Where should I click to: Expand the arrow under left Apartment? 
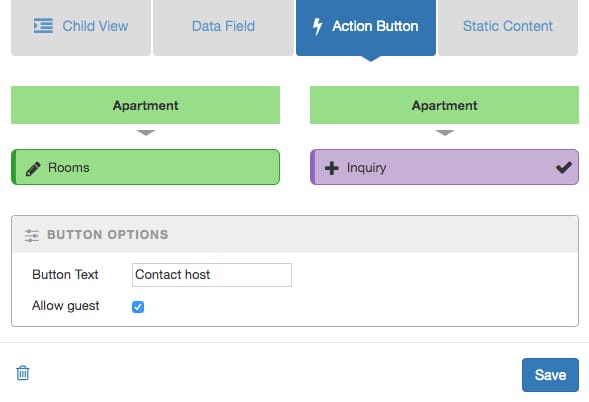[146, 133]
